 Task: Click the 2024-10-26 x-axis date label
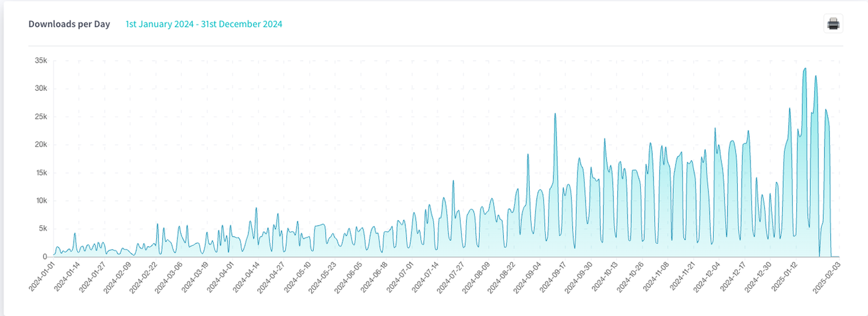pos(632,277)
